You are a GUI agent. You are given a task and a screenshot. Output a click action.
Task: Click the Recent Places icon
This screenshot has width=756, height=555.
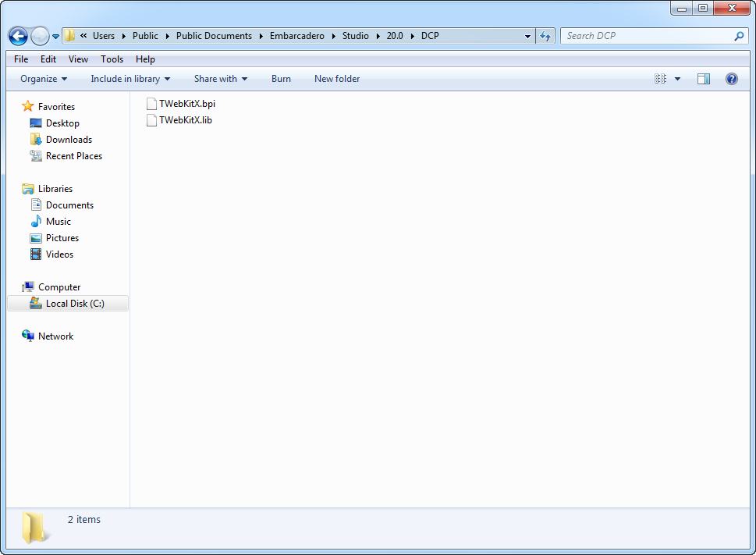(36, 156)
